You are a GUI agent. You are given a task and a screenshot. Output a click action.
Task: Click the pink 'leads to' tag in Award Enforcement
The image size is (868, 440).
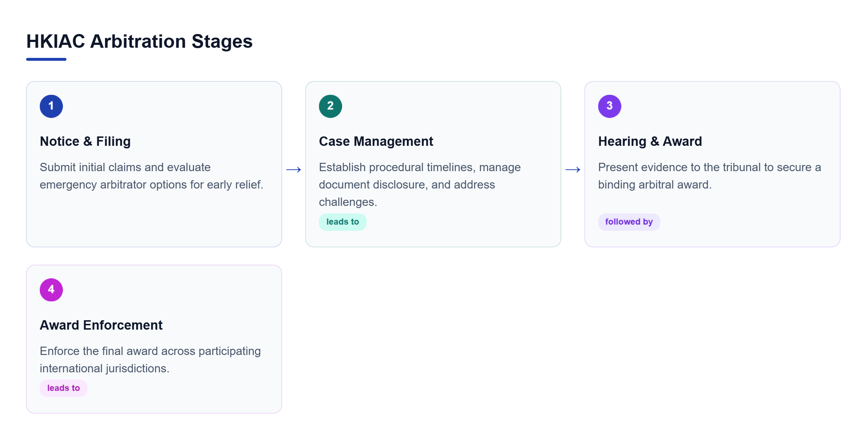click(x=64, y=388)
